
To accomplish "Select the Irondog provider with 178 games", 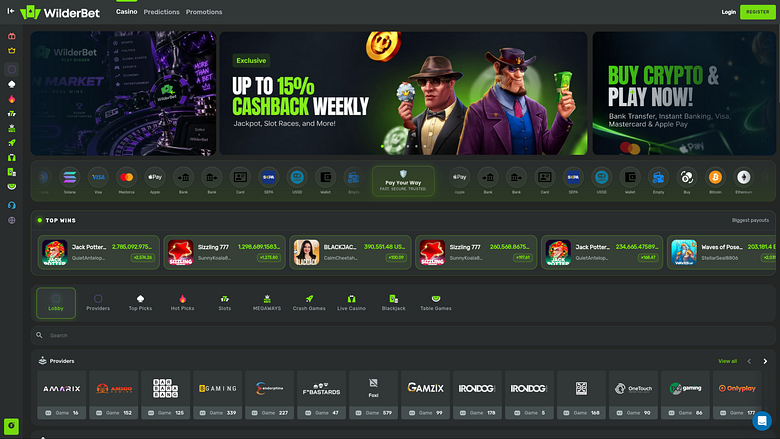I will point(478,395).
